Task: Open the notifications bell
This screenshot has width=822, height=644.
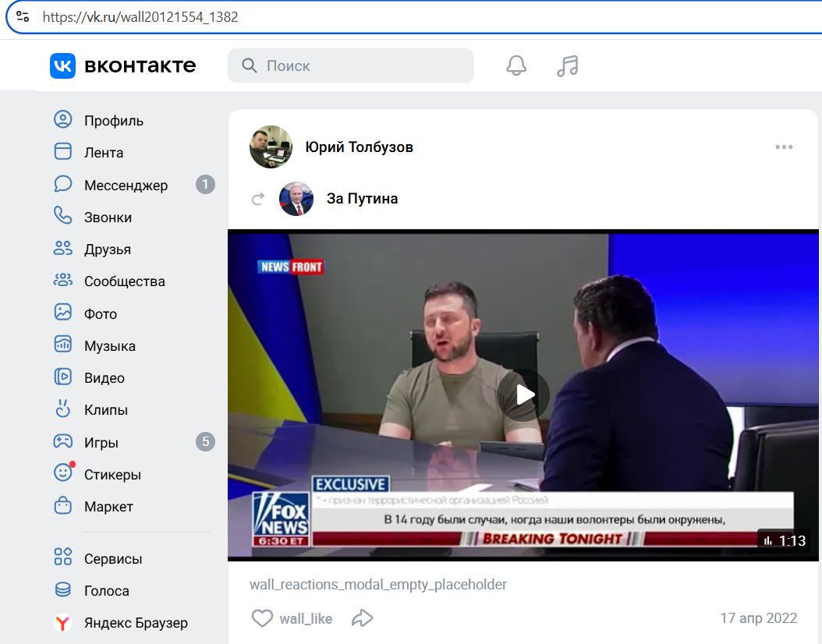Action: (516, 65)
